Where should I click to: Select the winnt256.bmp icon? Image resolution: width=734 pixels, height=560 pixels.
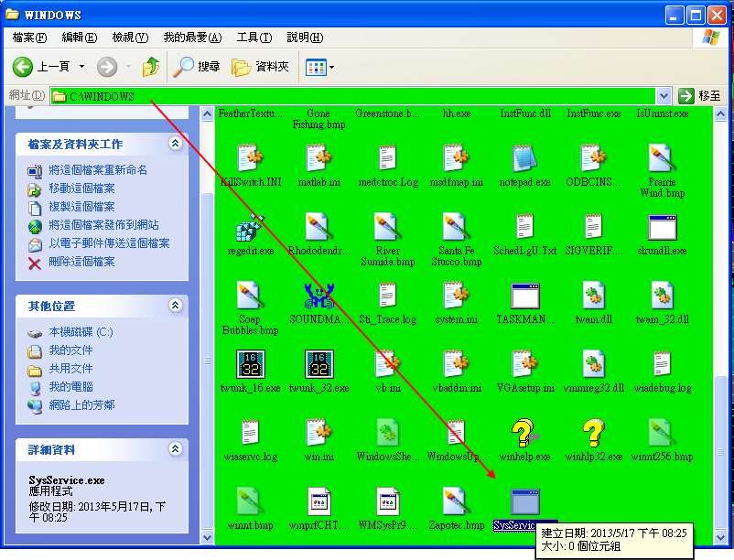point(662,433)
